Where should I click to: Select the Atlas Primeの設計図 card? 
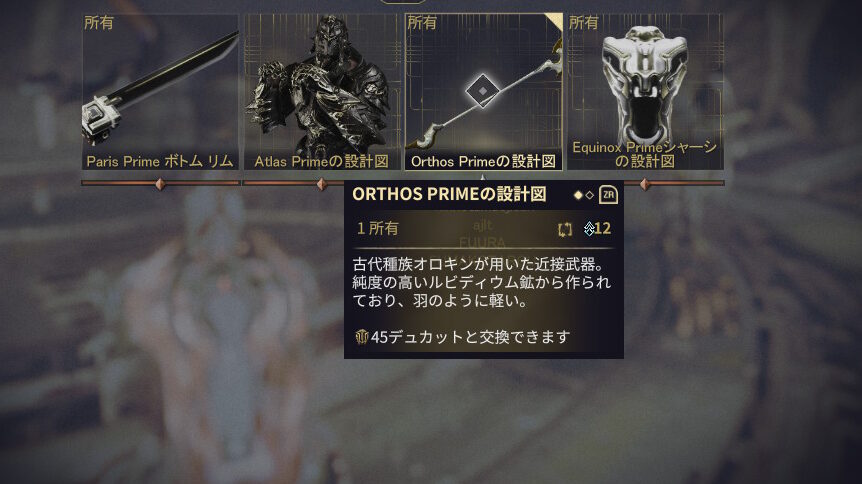tap(322, 92)
